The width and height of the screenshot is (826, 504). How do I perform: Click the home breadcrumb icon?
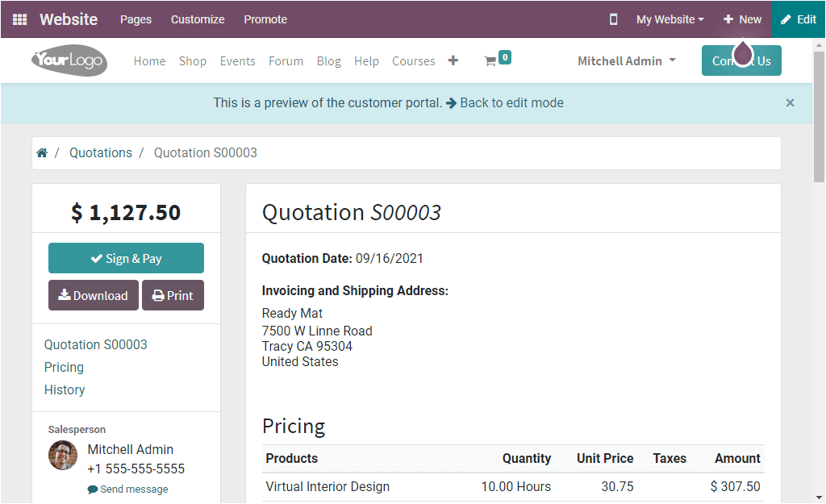tap(42, 152)
